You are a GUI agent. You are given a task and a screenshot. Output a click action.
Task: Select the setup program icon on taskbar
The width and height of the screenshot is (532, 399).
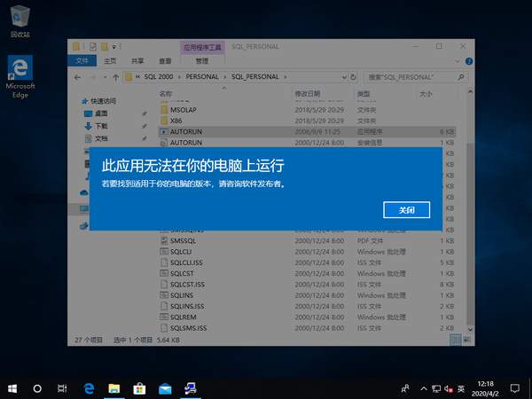[x=191, y=388]
